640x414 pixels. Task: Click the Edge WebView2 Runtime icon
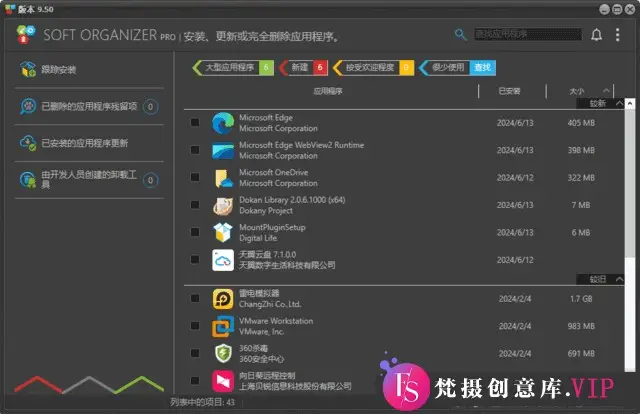(x=223, y=150)
